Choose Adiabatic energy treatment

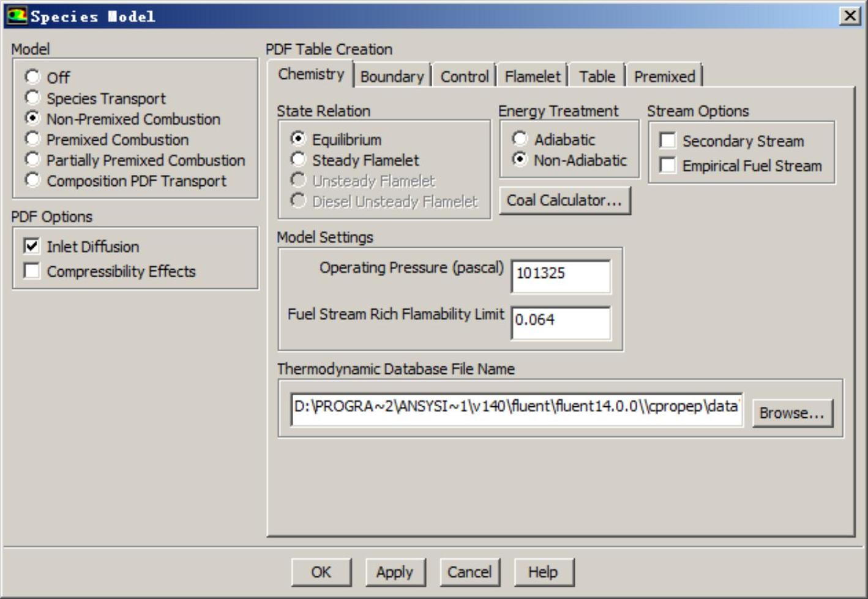[x=520, y=139]
